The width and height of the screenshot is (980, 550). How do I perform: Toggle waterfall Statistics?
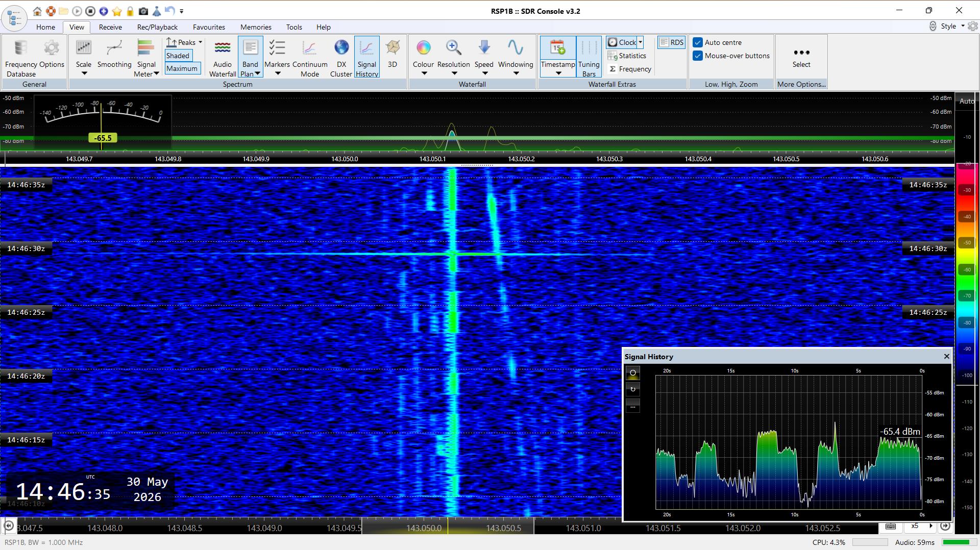[x=627, y=56]
